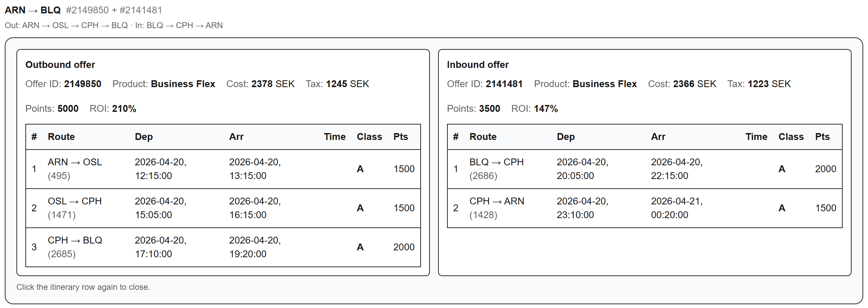Screen dimensions: 868x308
Task: Click the inbound table Class column header
Action: coord(791,137)
